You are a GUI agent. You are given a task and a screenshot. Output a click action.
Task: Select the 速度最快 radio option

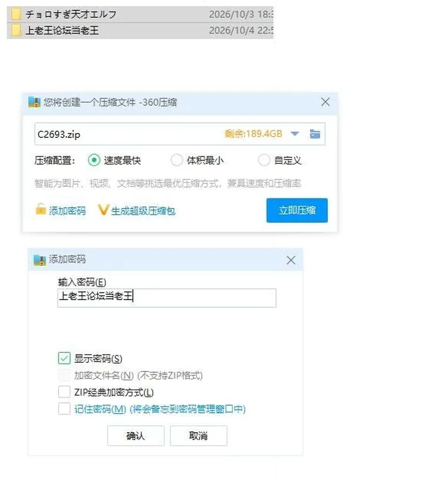click(x=94, y=160)
